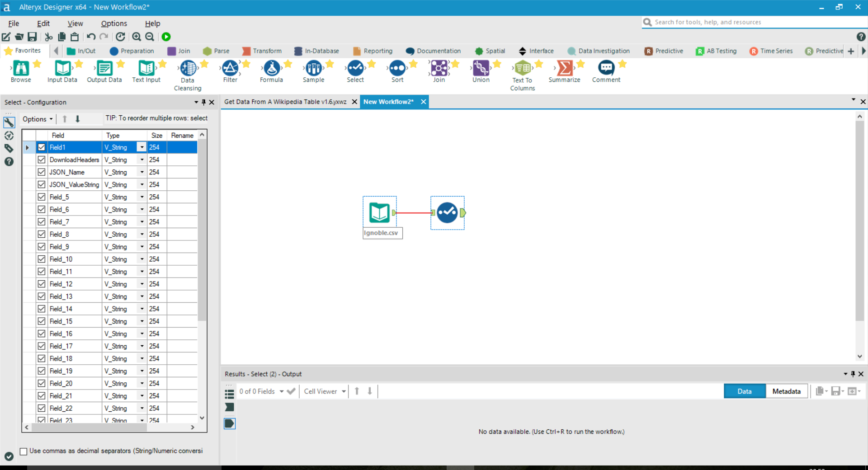
Task: Click the canvas vertical scrollbar
Action: 859,221
